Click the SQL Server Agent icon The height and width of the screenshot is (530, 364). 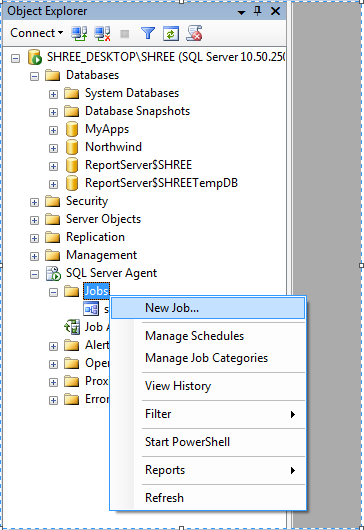(x=53, y=273)
